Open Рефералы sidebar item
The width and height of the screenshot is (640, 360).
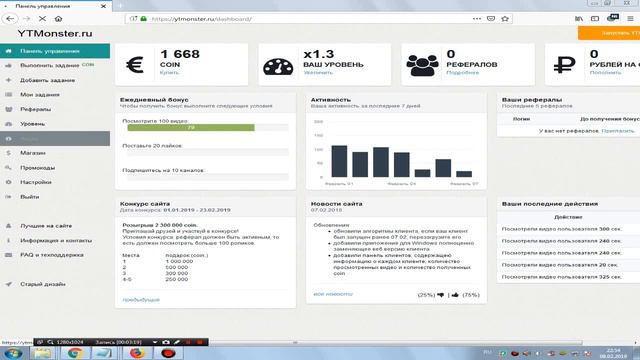pos(55,109)
